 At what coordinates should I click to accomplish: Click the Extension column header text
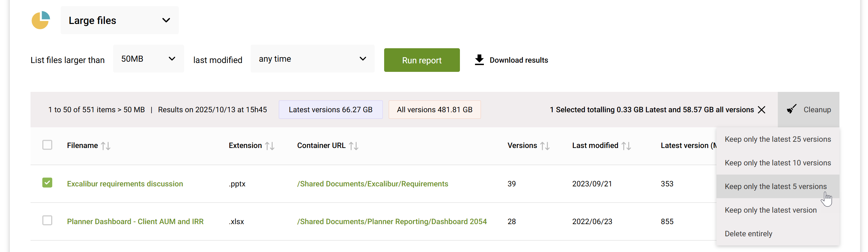(x=245, y=146)
